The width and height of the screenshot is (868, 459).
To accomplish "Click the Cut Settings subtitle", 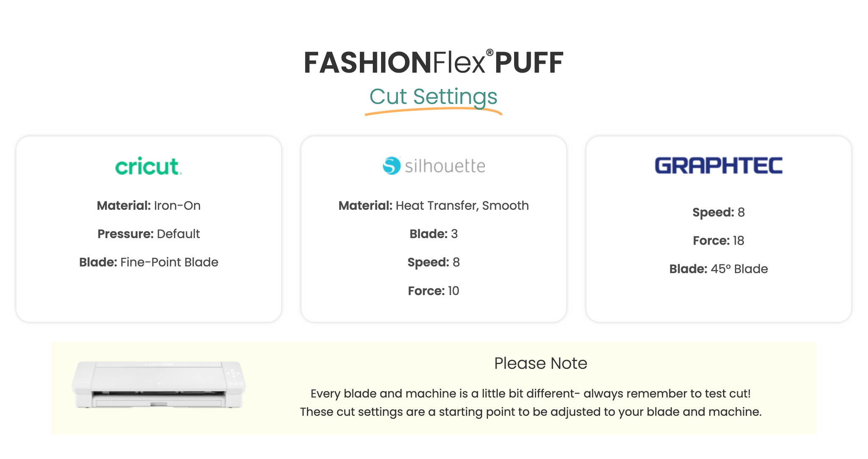I will 433,96.
